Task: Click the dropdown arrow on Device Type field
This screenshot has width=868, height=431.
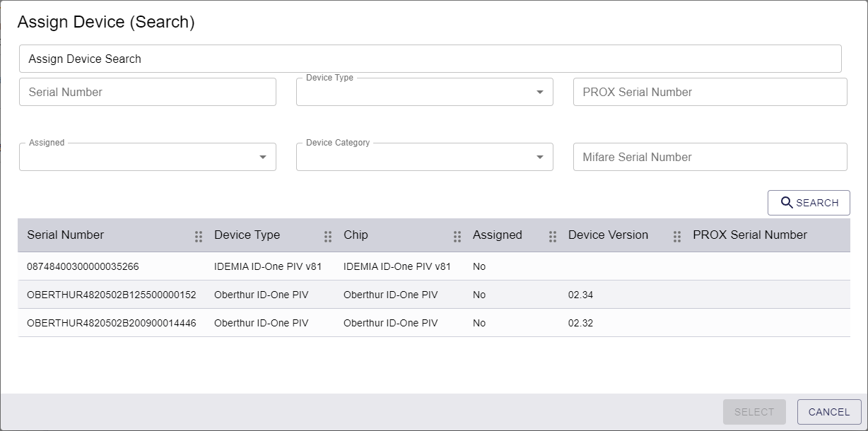Action: point(541,91)
